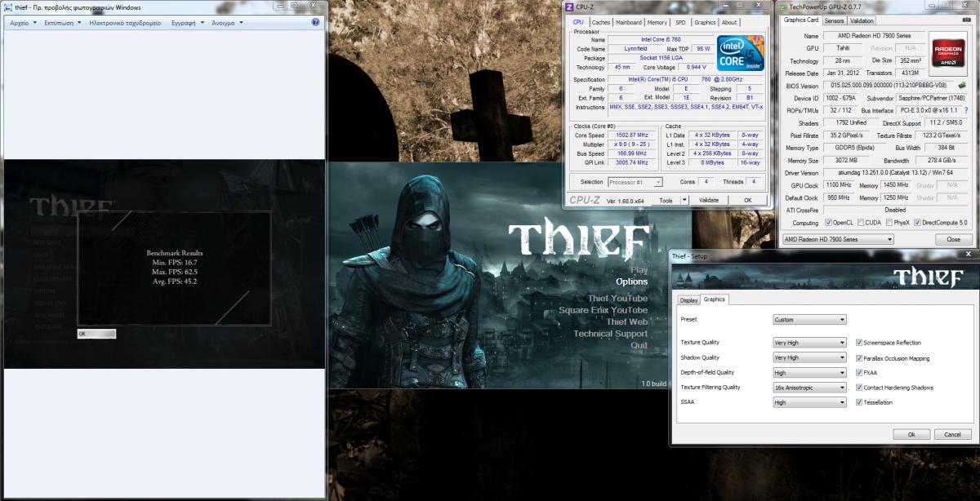The image size is (980, 501).
Task: Switch to the Caches tab in CPU-Z
Action: coord(600,23)
